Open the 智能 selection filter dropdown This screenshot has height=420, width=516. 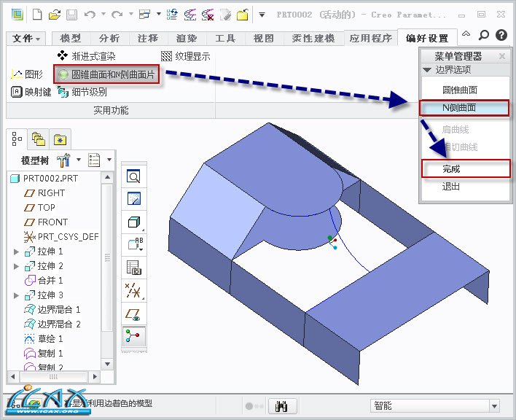(494, 406)
